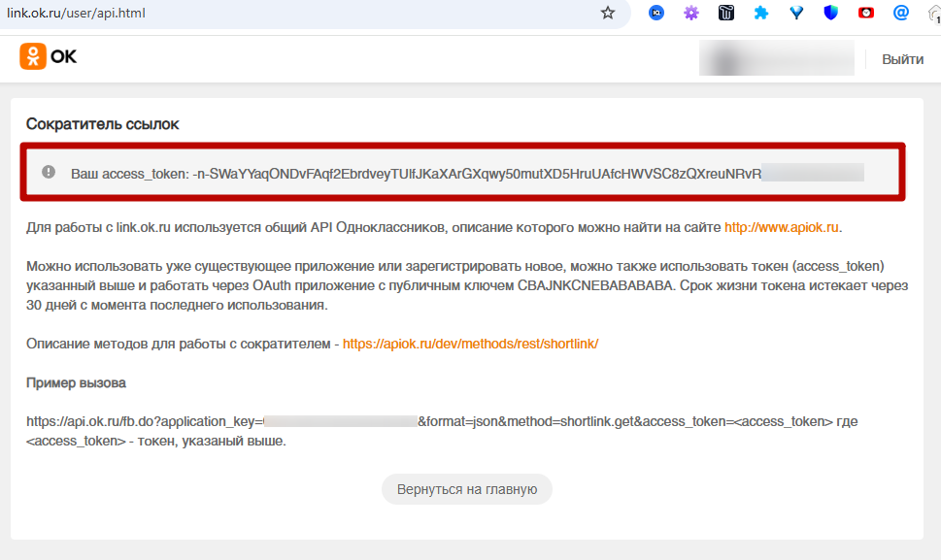Image resolution: width=941 pixels, height=560 pixels.
Task: Open the http://www.apiok.ru link
Action: coord(782,227)
